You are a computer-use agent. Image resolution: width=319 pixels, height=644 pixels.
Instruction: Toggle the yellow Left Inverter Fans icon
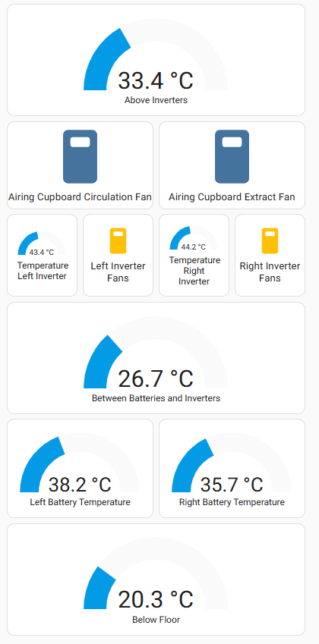pos(118,240)
